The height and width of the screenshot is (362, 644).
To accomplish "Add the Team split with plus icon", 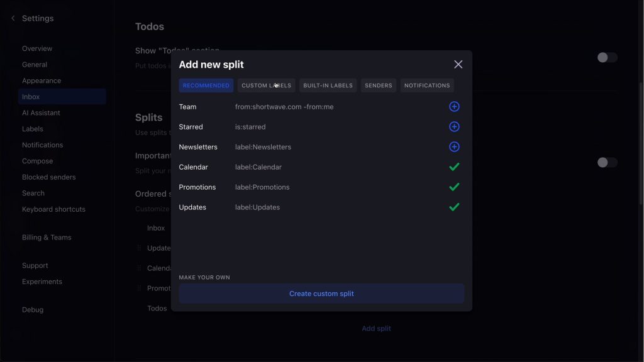I will 454,107.
